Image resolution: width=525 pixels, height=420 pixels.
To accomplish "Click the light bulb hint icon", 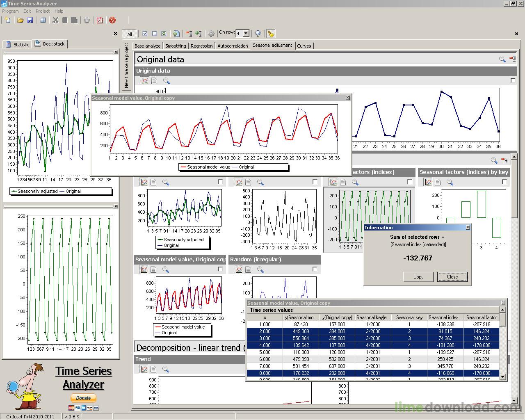I will point(257,34).
